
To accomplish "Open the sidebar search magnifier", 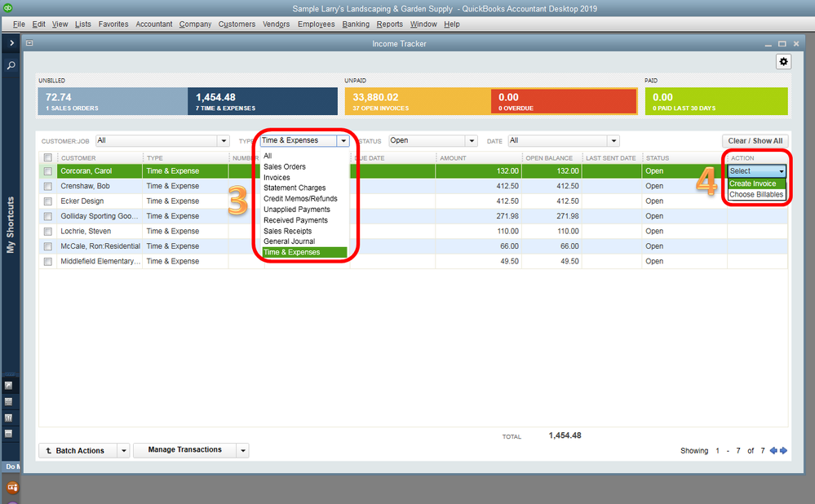I will (11, 65).
